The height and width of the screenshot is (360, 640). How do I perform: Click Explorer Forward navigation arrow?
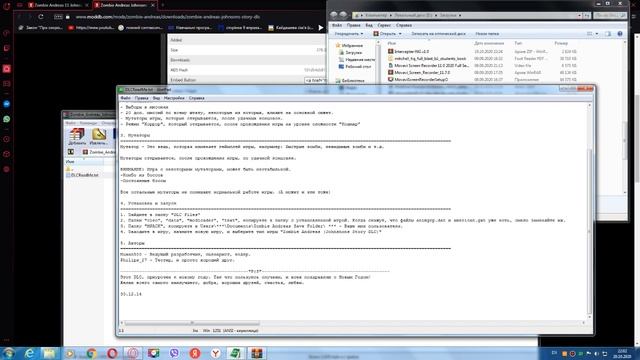point(343,15)
